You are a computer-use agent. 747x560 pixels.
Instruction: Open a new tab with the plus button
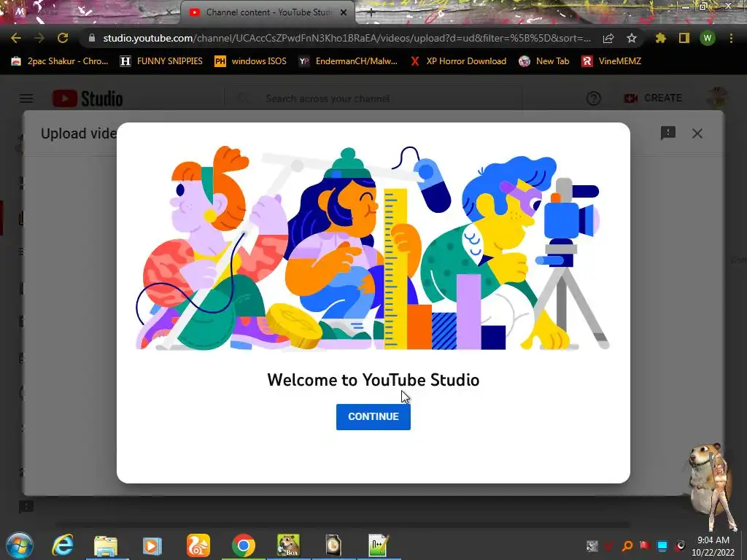click(371, 13)
